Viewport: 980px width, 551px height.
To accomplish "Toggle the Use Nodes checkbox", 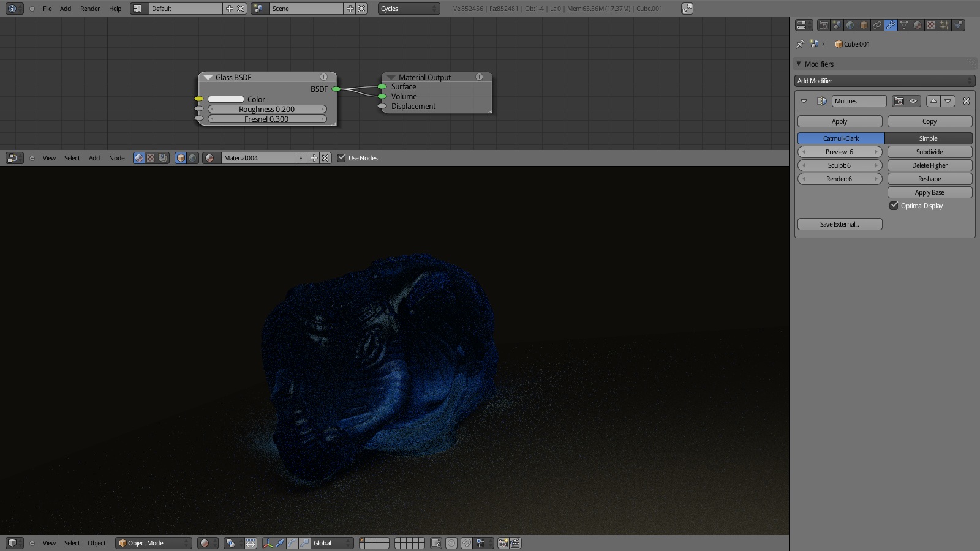I will [x=342, y=158].
